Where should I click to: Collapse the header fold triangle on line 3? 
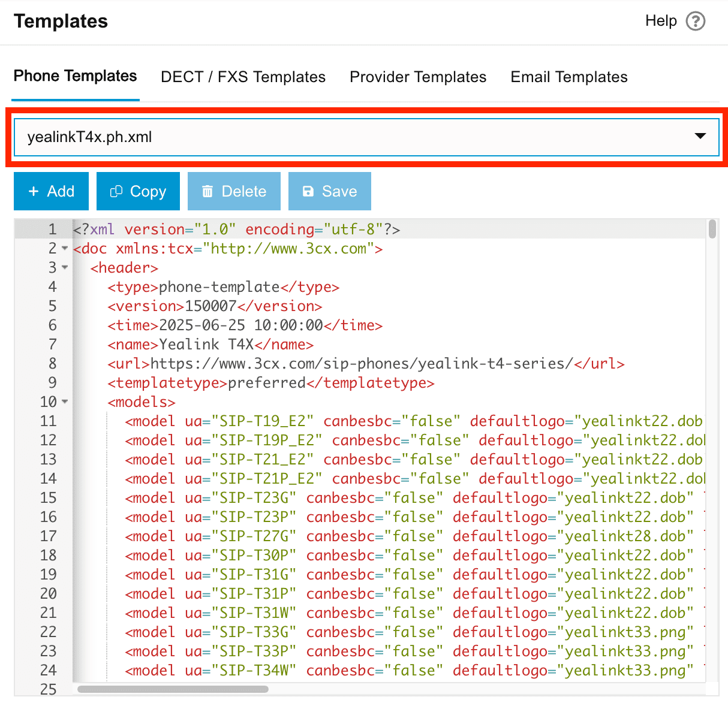pos(65,268)
